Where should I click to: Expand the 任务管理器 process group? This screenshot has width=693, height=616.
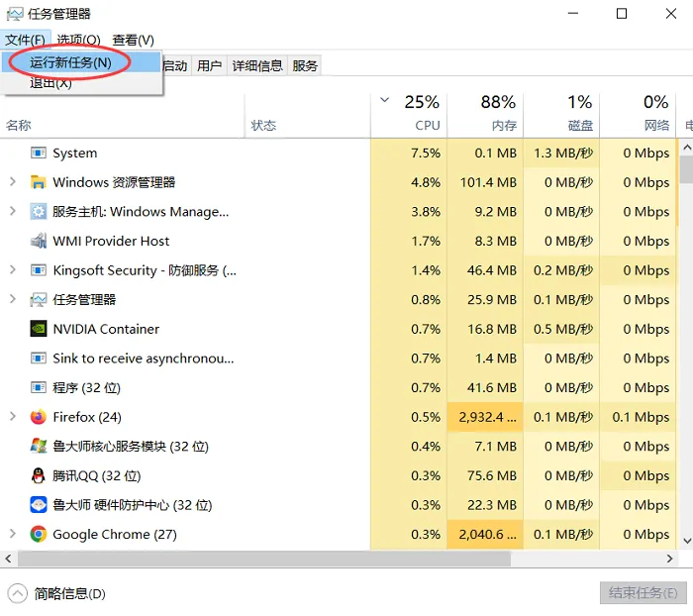[x=13, y=299]
